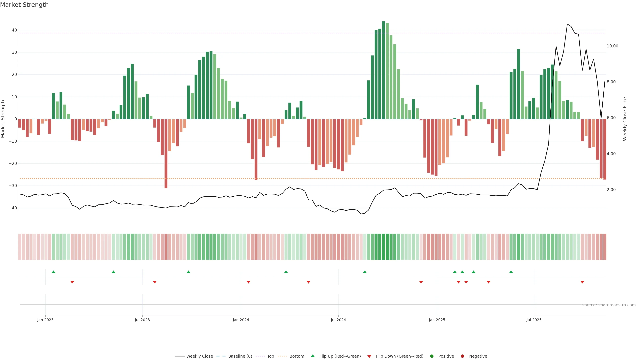Toggle Flip Down triangle legend icon

pos(369,356)
